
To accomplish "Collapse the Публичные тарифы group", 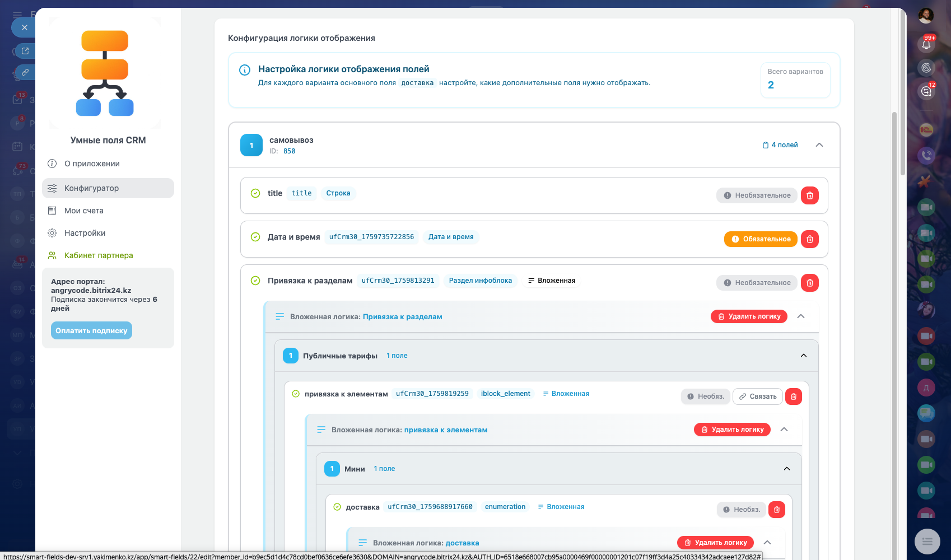I will tap(803, 356).
